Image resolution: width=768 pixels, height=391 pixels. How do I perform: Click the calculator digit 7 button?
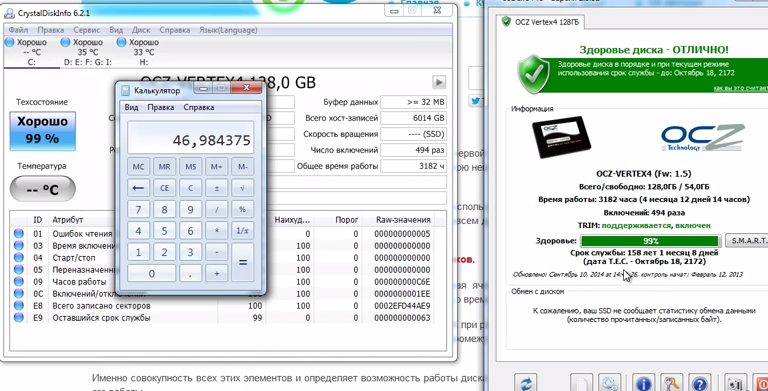coord(138,209)
